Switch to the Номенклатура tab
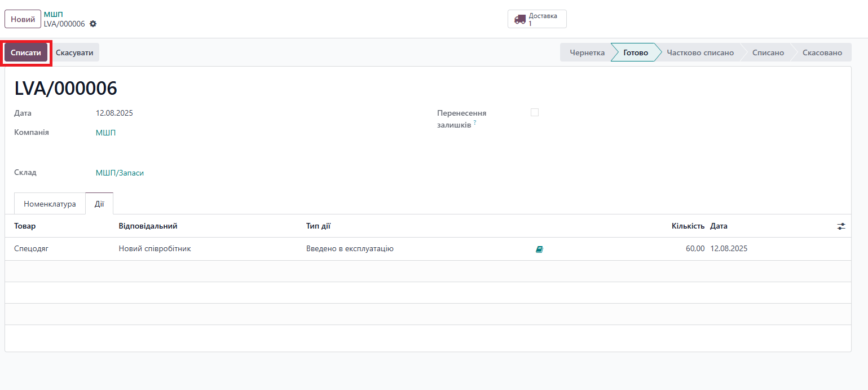 (x=50, y=204)
